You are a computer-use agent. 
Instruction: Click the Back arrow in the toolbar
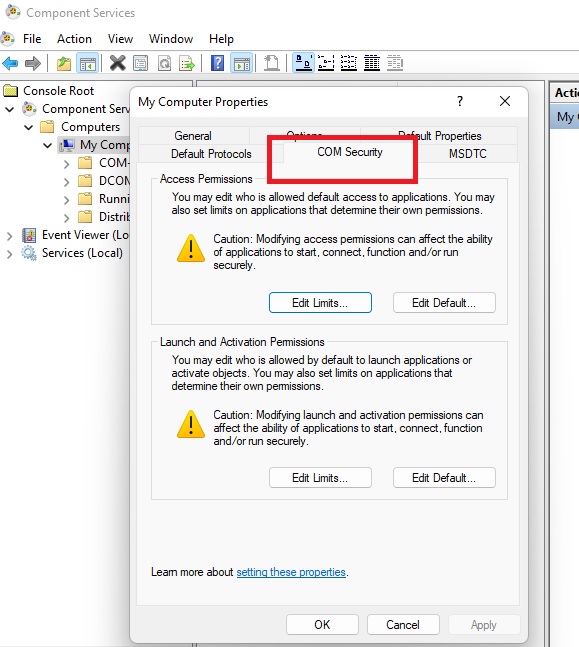(10, 64)
